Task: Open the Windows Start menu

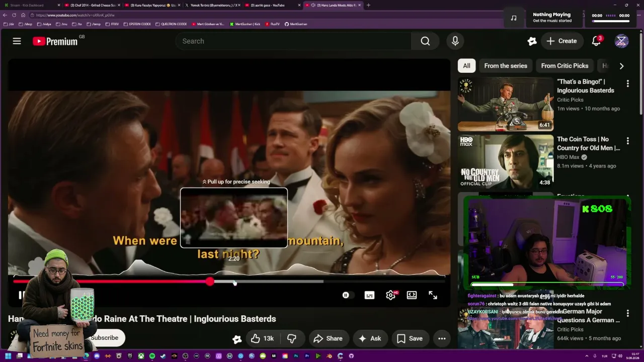Action: [x=8, y=356]
